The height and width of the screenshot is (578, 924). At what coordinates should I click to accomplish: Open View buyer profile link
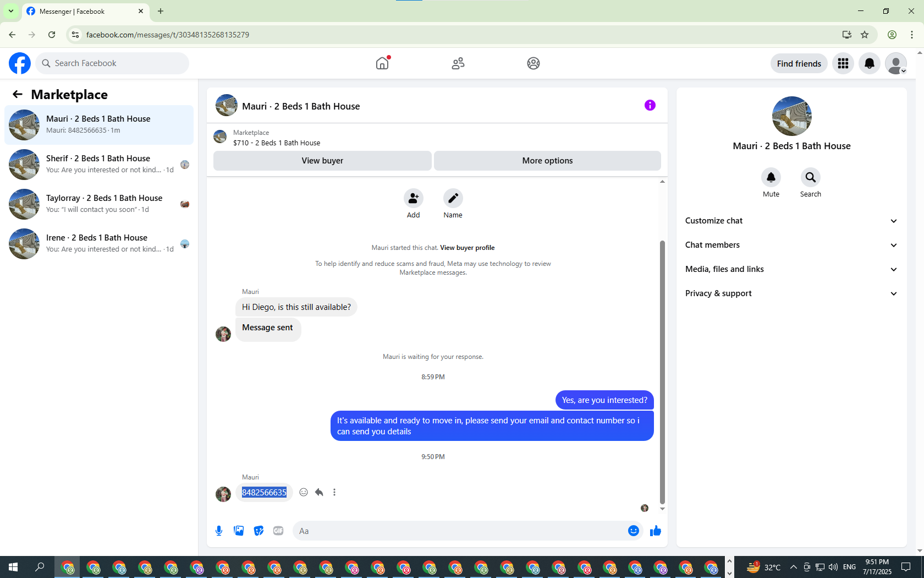tap(467, 248)
